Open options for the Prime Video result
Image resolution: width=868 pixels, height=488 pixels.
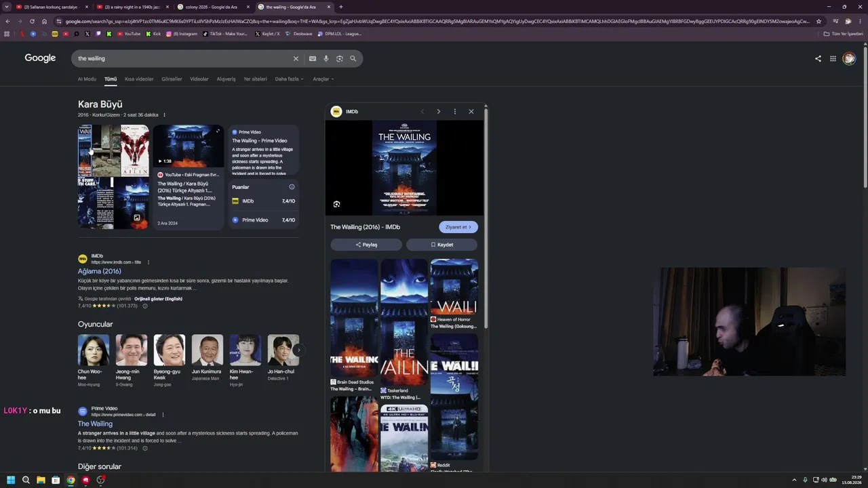[x=163, y=415]
